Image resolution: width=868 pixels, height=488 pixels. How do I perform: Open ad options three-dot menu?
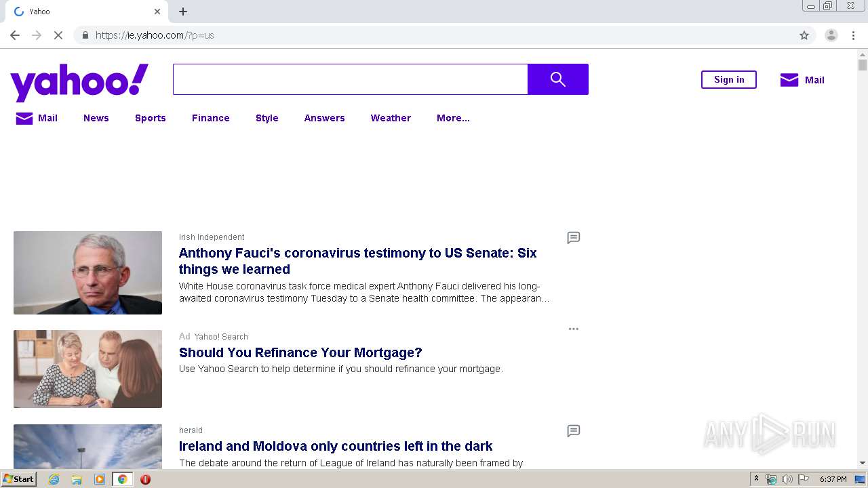574,329
